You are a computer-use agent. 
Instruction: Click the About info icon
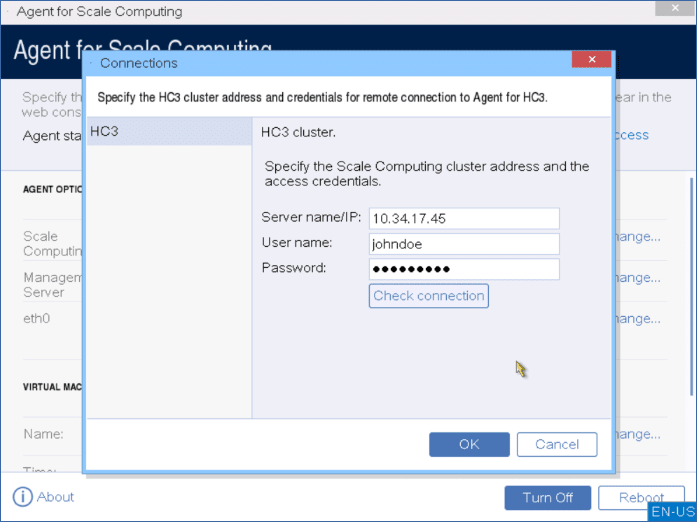22,497
